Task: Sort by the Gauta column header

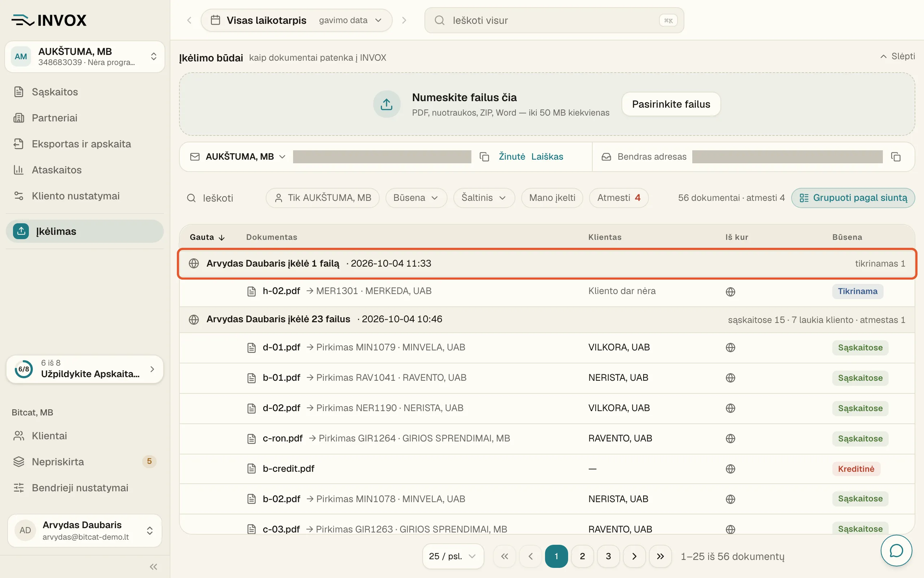Action: tap(207, 237)
